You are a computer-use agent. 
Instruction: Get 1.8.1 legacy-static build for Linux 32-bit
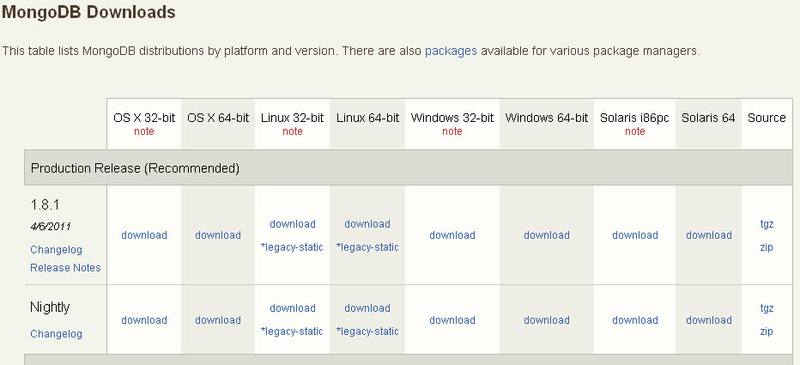point(292,248)
